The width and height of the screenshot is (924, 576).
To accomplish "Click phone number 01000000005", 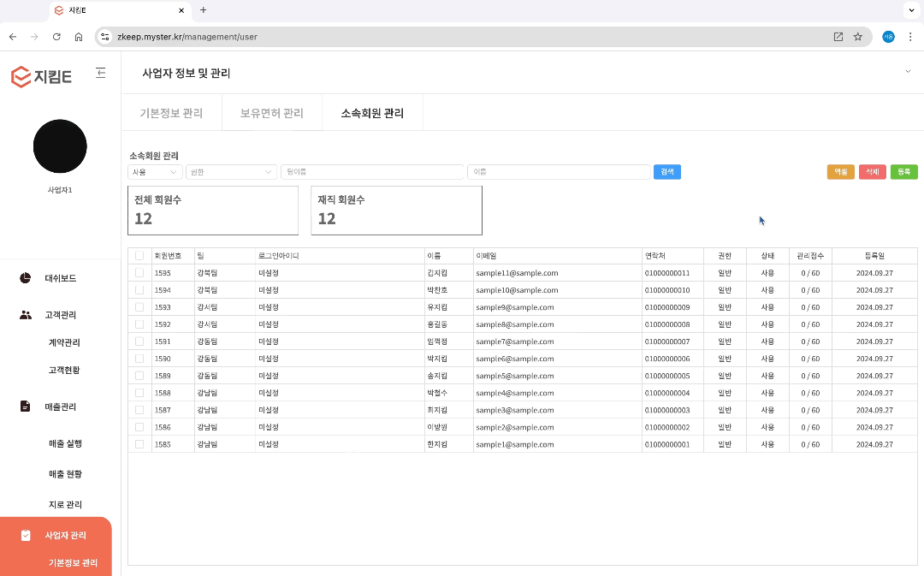I will coord(667,376).
